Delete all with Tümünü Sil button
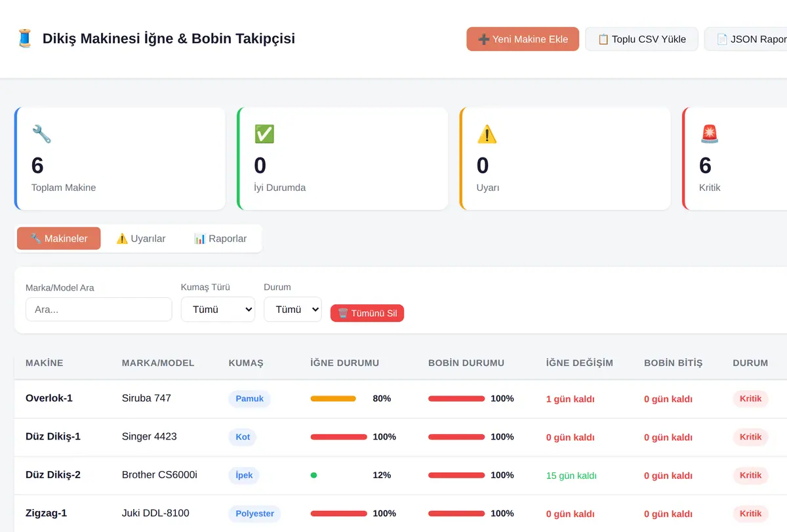Screen dimensions: 787x532 click(x=367, y=313)
